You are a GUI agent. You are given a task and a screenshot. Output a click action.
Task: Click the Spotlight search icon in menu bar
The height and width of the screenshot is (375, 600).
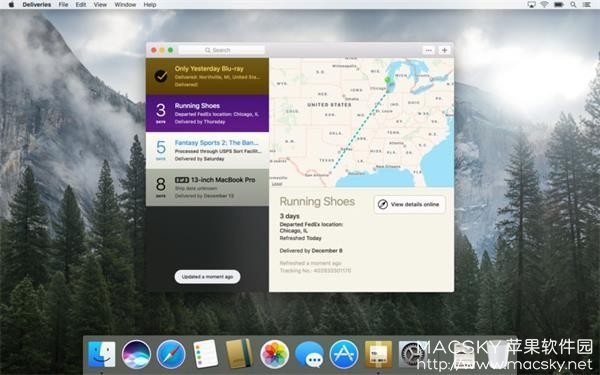[573, 5]
